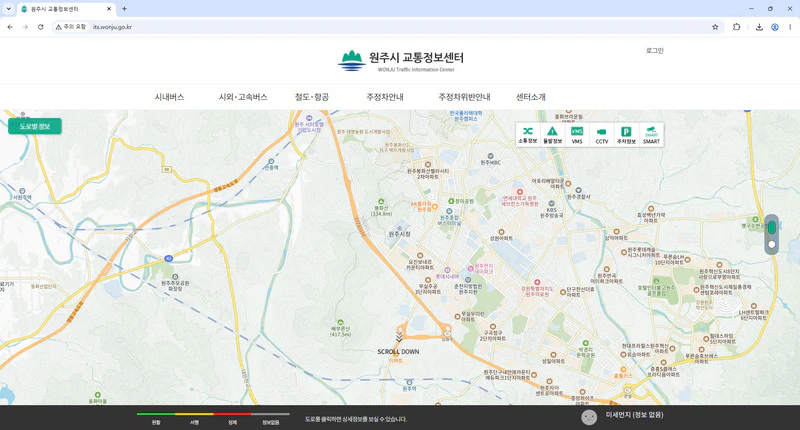This screenshot has width=800, height=430.
Task: Click the KBS 원주방송국 map label
Action: (x=552, y=213)
